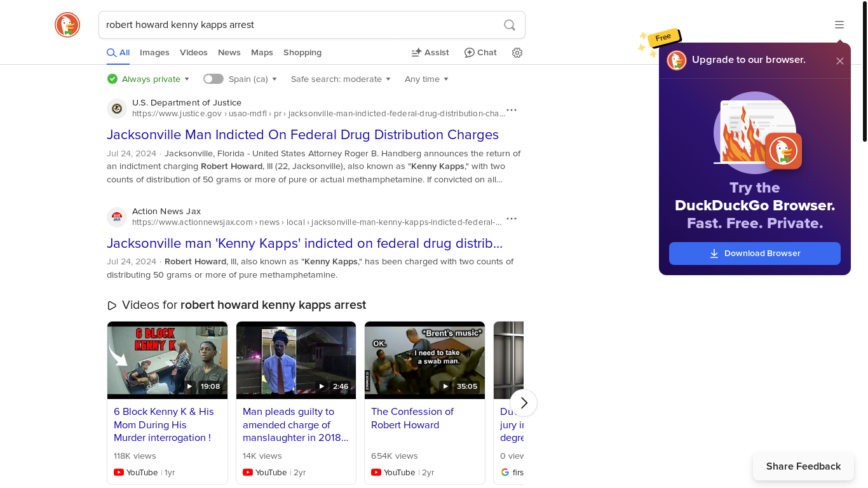Open the hamburger menu icon
The height and width of the screenshot is (488, 868).
click(x=839, y=25)
